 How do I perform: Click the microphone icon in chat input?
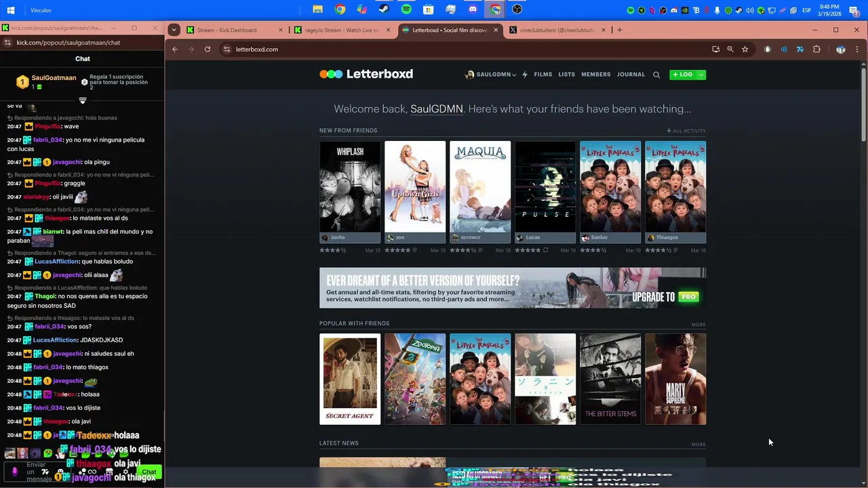click(x=15, y=471)
